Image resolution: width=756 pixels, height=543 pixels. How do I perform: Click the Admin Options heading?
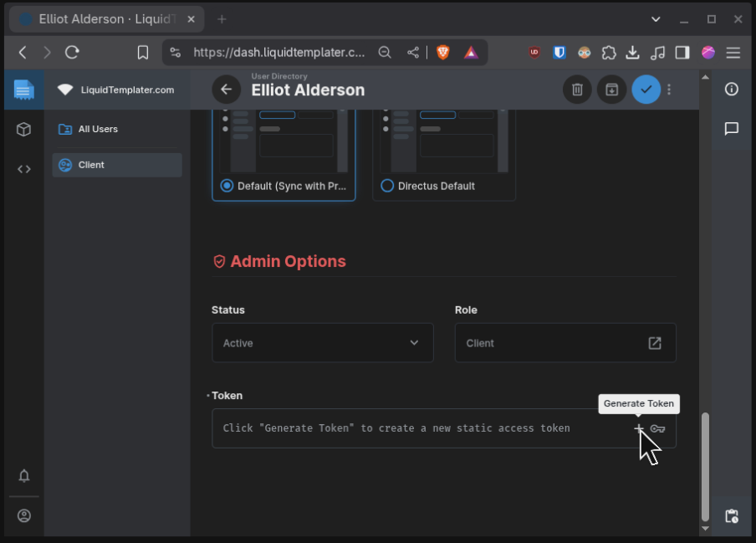coord(289,261)
